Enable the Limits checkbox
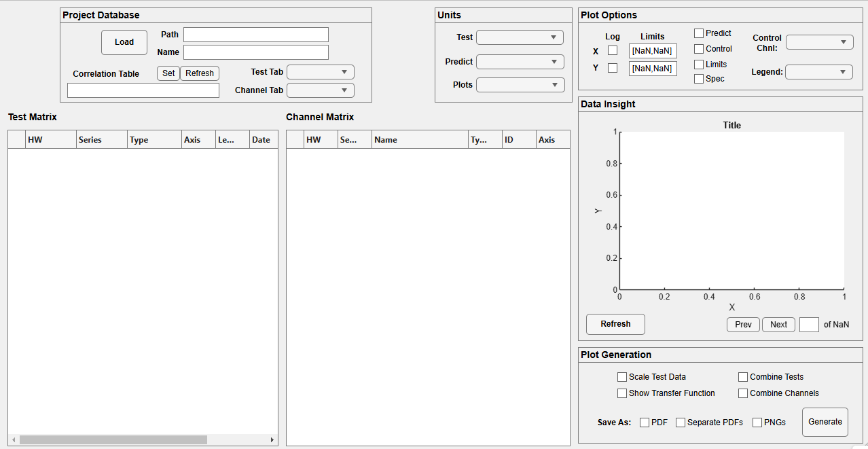 [699, 64]
